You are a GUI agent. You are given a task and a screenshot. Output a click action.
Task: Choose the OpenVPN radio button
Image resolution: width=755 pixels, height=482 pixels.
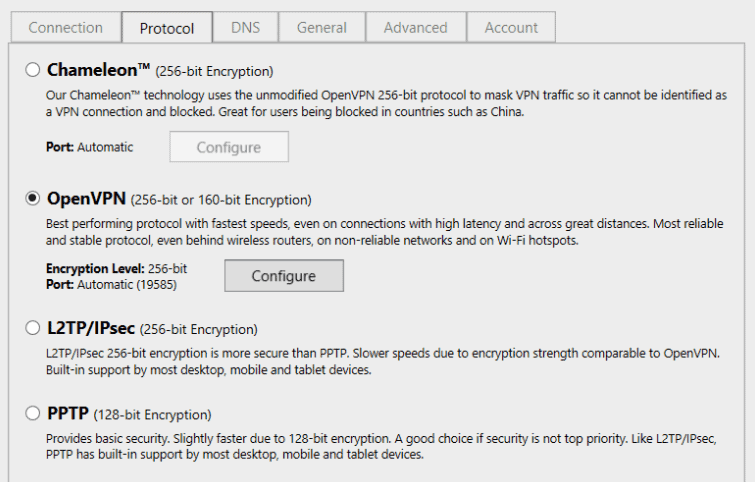(x=33, y=199)
